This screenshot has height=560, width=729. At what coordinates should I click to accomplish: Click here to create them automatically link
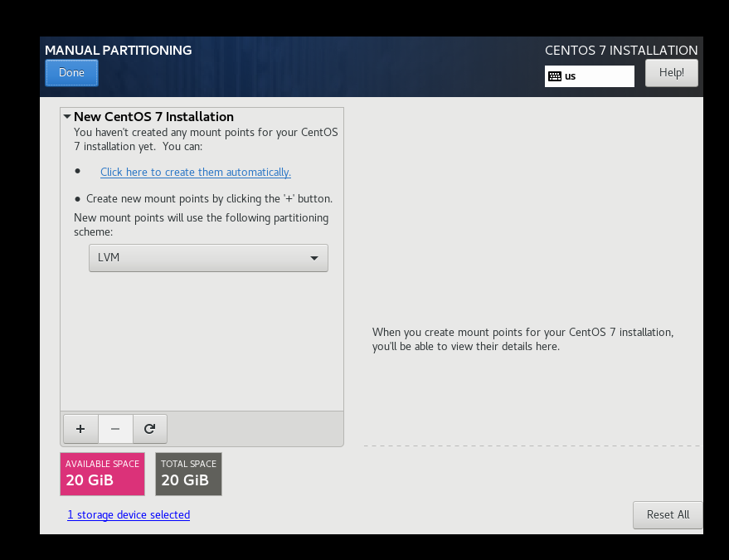coord(196,172)
